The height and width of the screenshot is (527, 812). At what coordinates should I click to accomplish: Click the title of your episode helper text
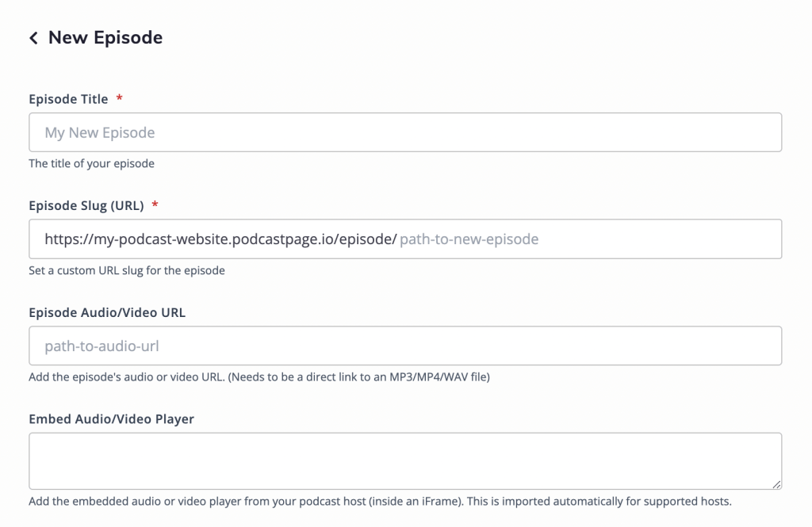coord(91,163)
